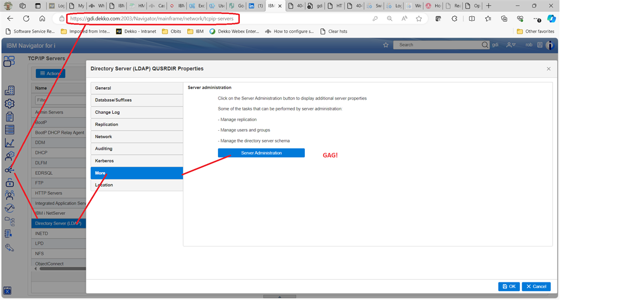Click the list icon next to rob
644x306 pixels.
pos(539,45)
